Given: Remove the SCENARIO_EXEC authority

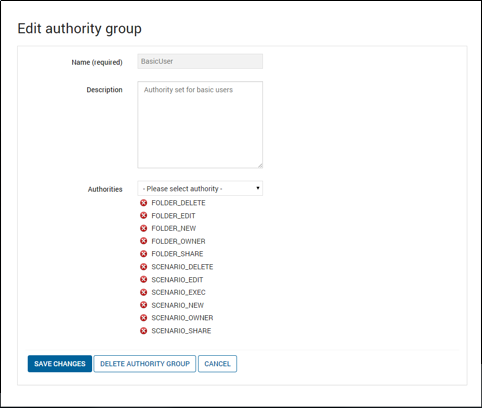Looking at the screenshot, I should tap(143, 292).
